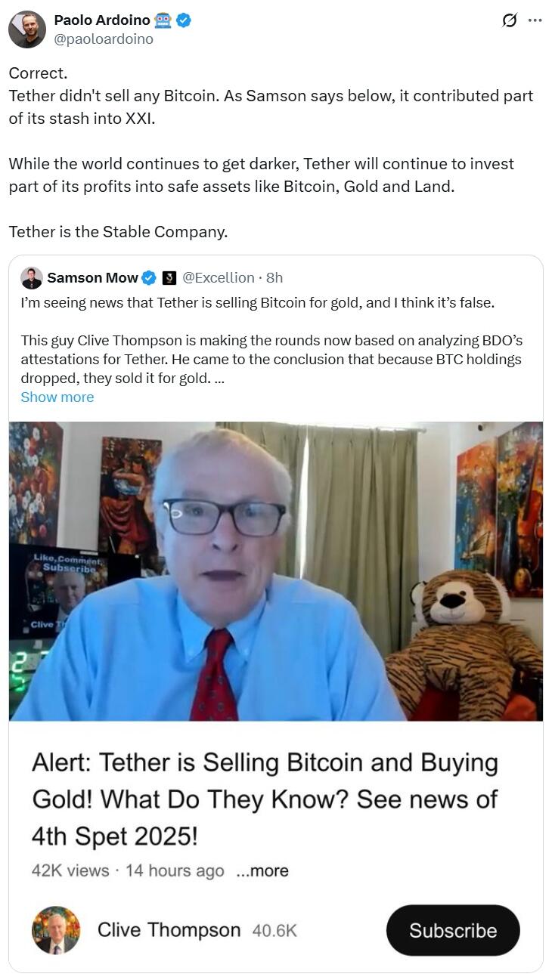Open Samson Mow's small avatar
552x980 pixels.
pos(31,278)
